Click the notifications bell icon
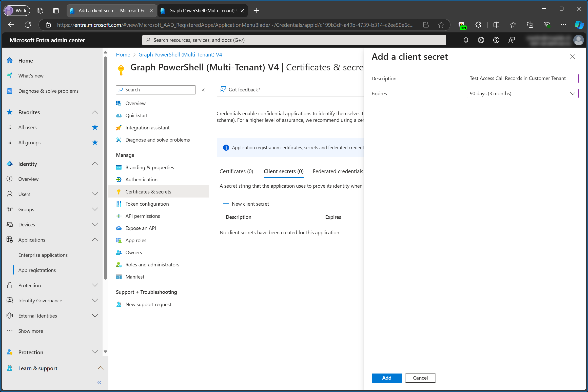This screenshot has height=392, width=588. [x=466, y=40]
